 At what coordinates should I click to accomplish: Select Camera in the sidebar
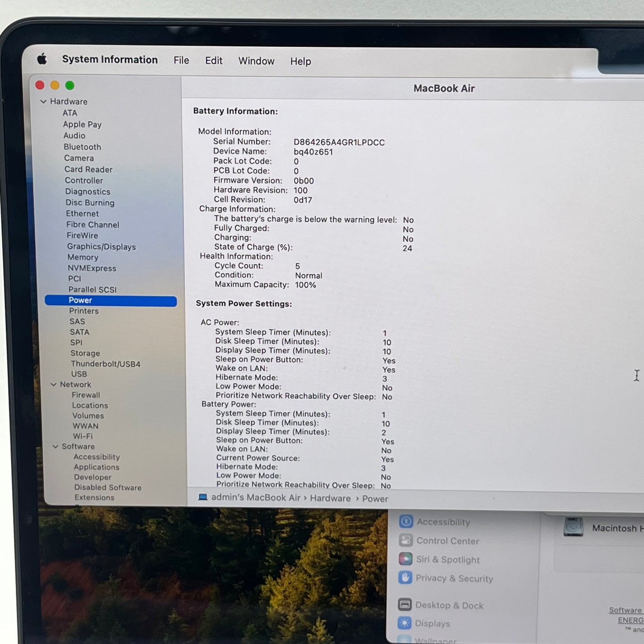[x=79, y=158]
